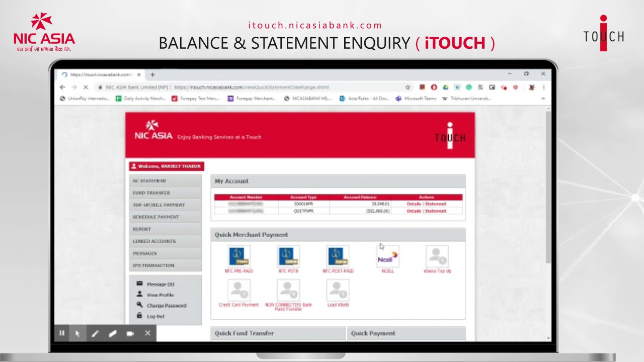Click Details for the 005TRNPR account
644x362 pixels.
[x=414, y=211]
